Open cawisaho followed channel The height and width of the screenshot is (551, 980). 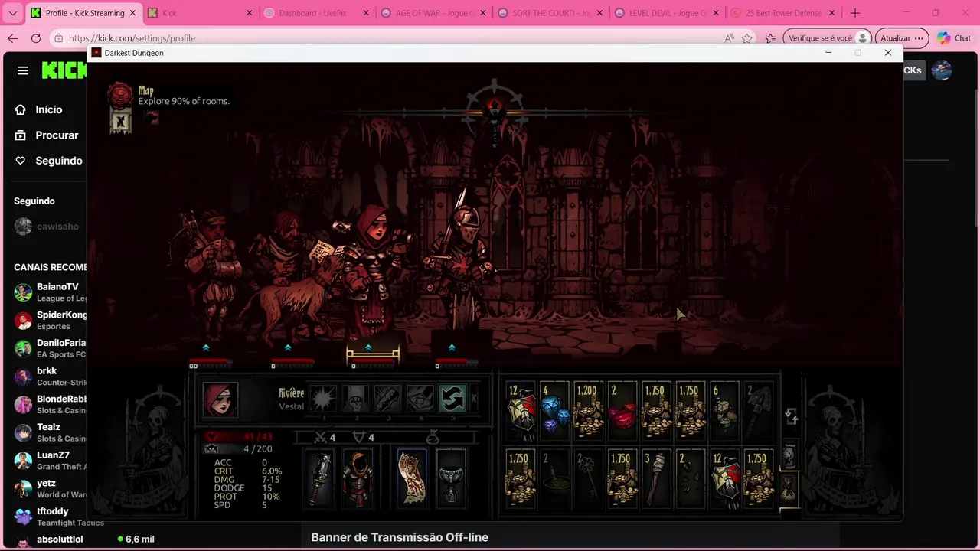[x=47, y=227]
